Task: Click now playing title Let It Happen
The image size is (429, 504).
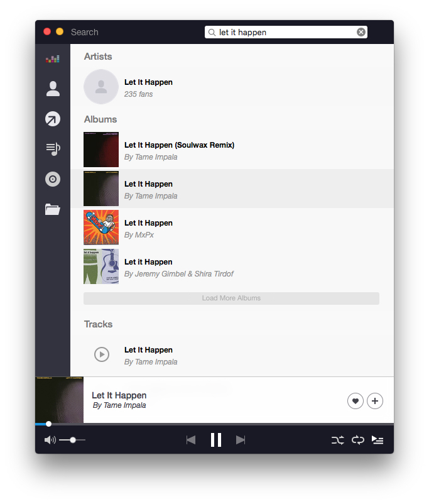Action: pyautogui.click(x=119, y=395)
